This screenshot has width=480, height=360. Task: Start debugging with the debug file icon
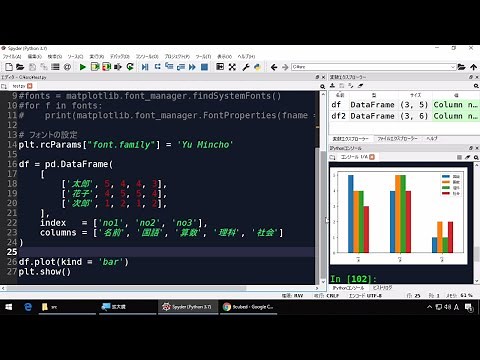[x=145, y=67]
